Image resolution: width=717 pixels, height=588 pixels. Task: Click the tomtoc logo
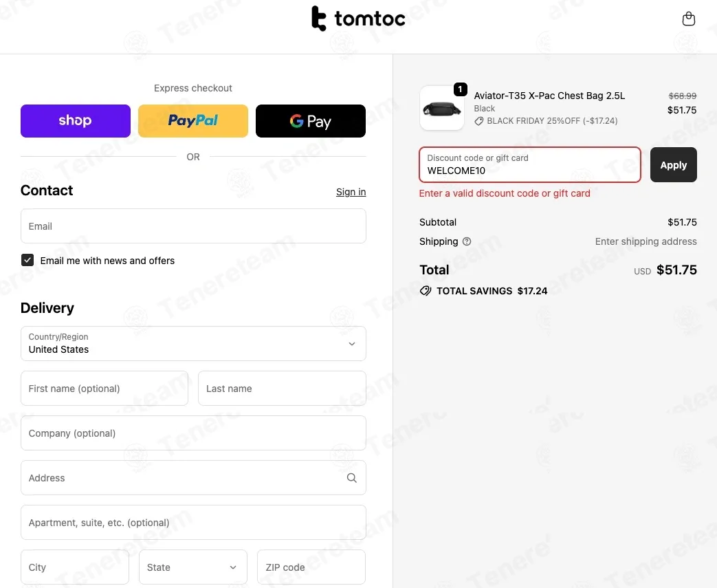pyautogui.click(x=358, y=19)
